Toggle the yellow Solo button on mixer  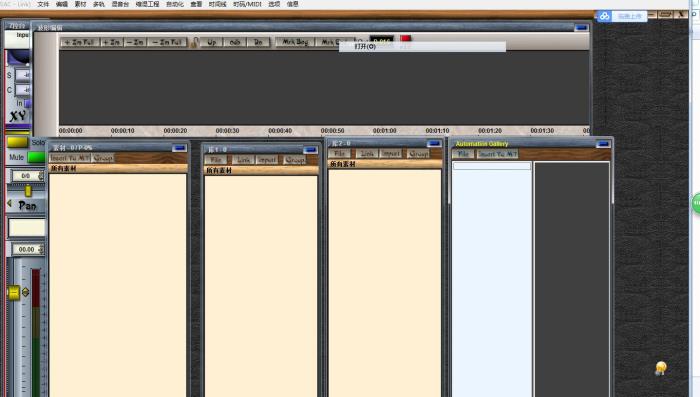coord(17,142)
